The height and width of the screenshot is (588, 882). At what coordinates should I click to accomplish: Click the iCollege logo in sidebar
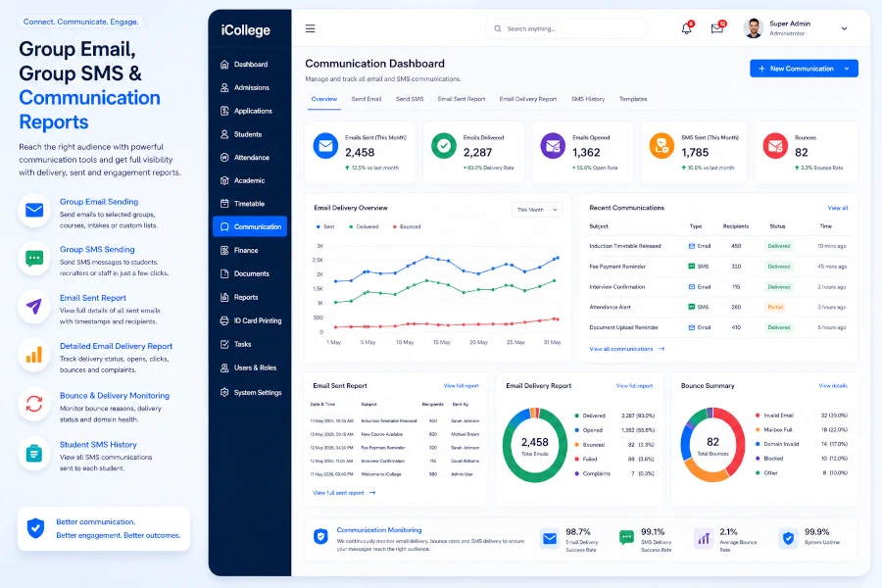tap(246, 30)
